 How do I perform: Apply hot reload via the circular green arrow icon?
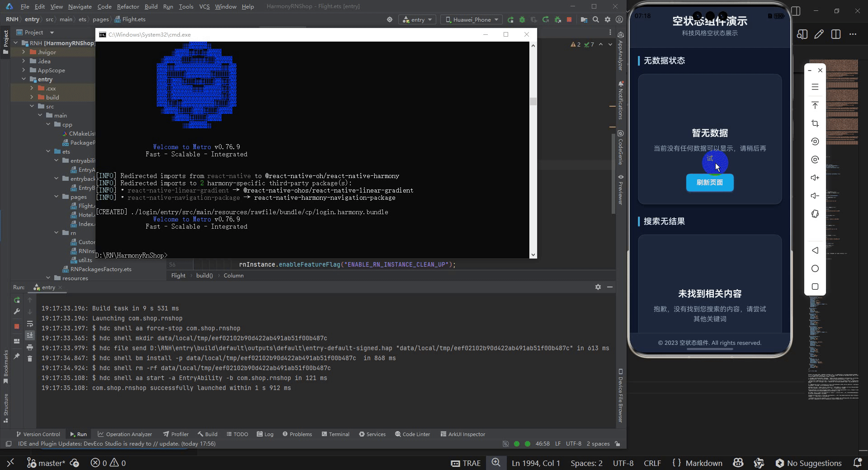[546, 19]
